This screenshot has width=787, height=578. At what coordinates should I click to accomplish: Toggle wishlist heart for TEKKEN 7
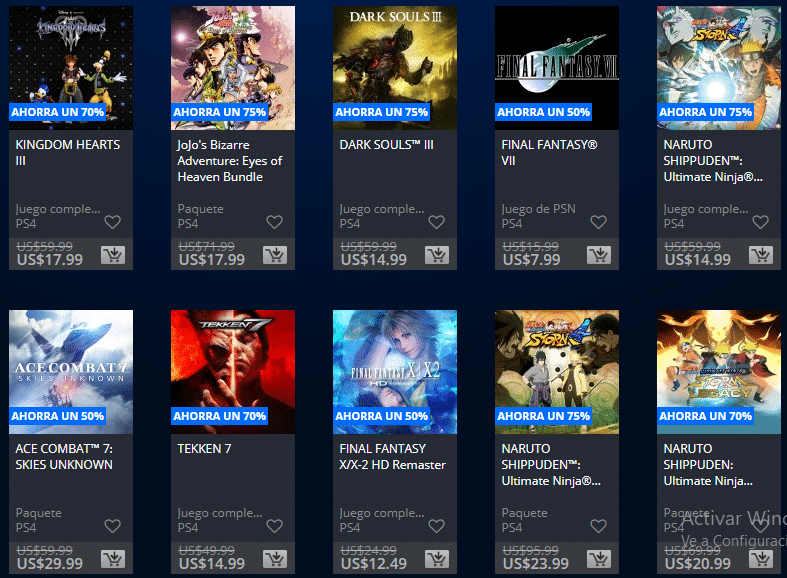[275, 526]
